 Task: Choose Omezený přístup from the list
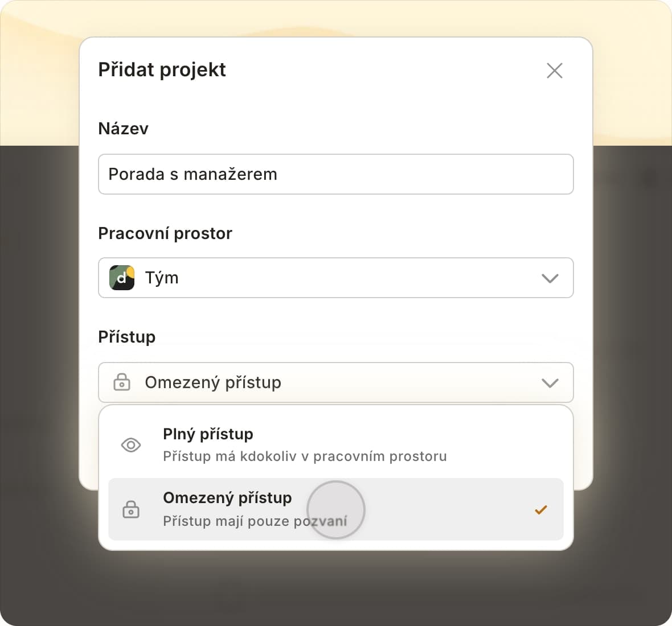pos(227,498)
